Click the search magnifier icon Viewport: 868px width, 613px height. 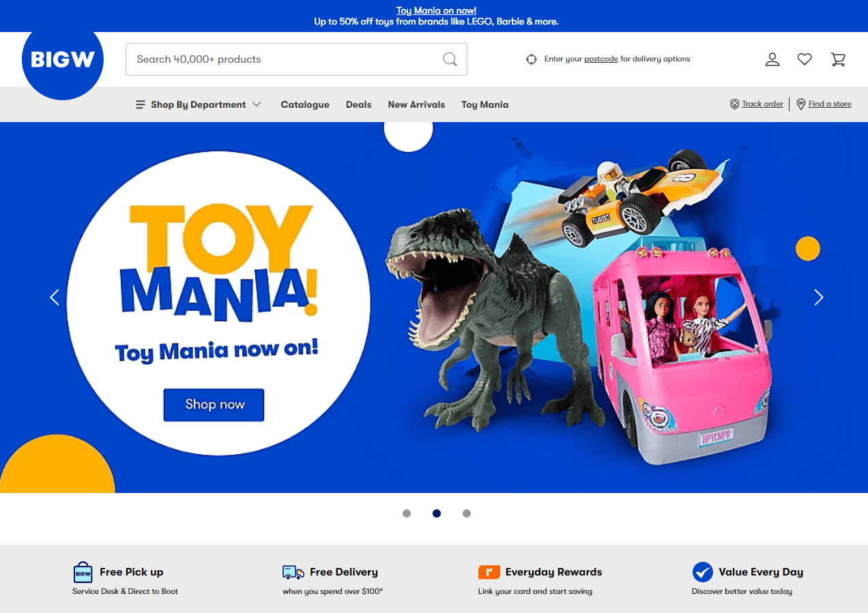[450, 59]
